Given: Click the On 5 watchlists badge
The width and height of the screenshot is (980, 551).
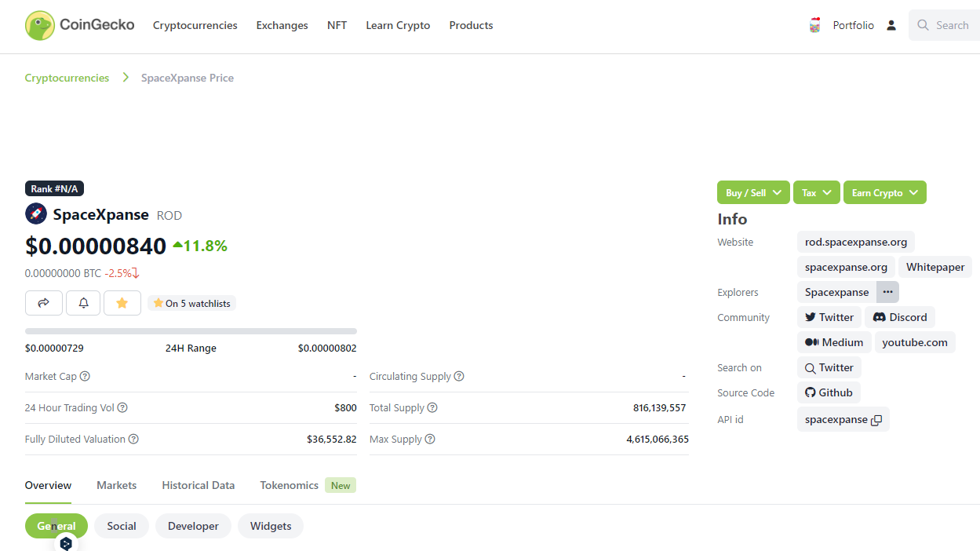Looking at the screenshot, I should click(x=192, y=303).
